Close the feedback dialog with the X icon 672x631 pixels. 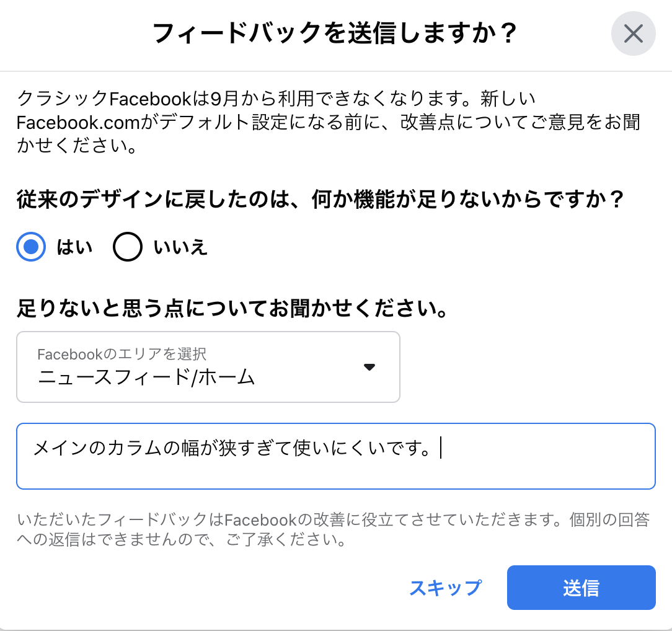pos(633,33)
